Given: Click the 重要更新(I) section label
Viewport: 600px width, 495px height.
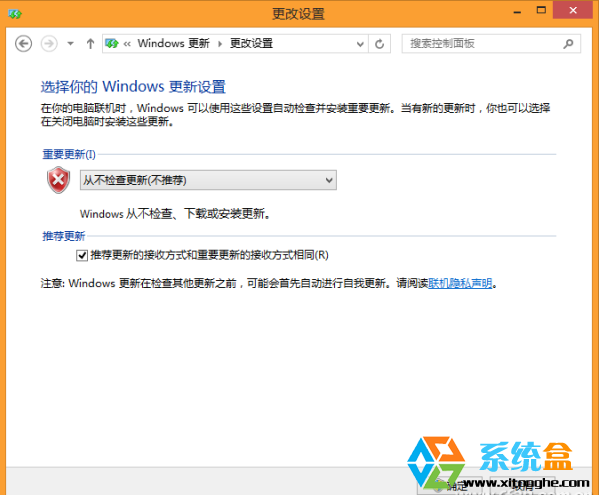Looking at the screenshot, I should (x=69, y=154).
